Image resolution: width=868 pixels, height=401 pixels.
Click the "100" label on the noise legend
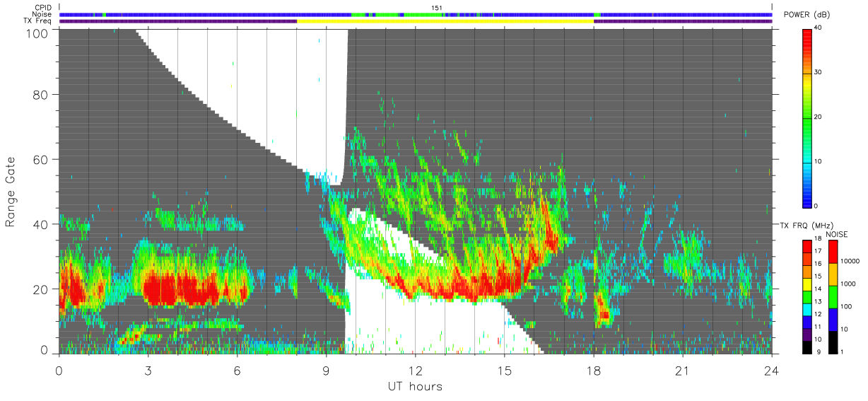click(x=845, y=306)
